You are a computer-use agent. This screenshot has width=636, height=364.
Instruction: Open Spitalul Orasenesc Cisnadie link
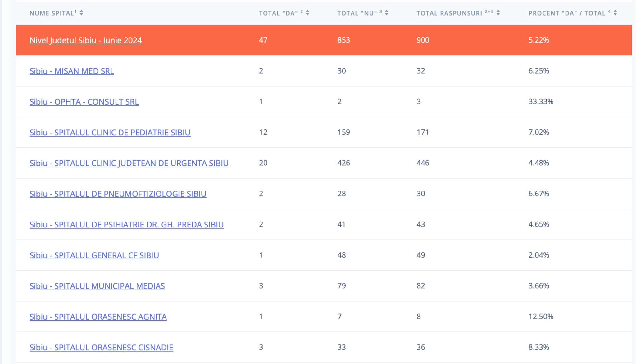click(102, 348)
